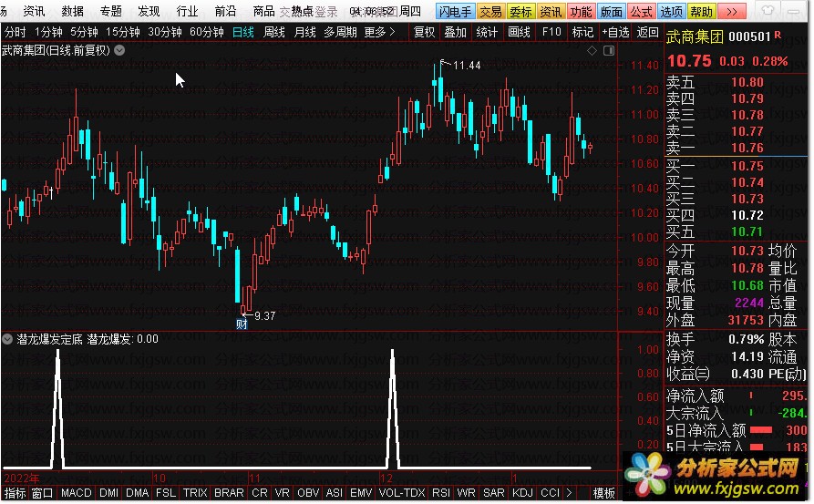Select the CCI indicator tab
Screen dimensions: 814x504
(551, 492)
